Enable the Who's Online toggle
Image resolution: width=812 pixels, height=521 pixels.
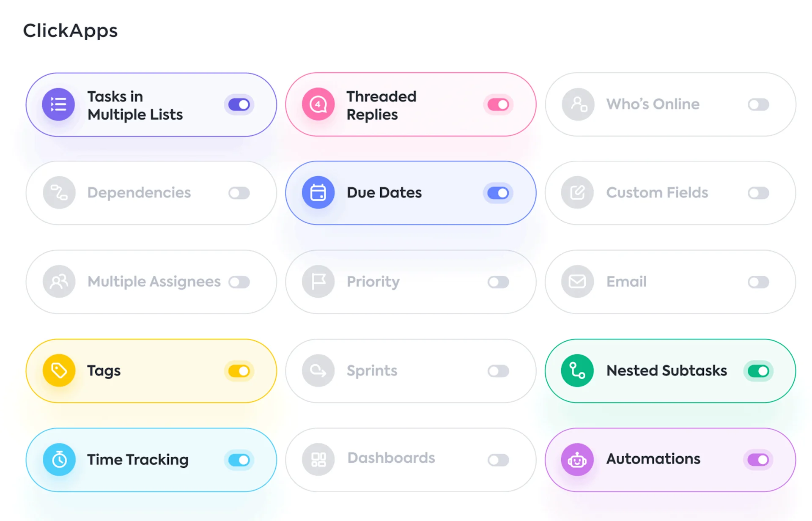pyautogui.click(x=758, y=104)
